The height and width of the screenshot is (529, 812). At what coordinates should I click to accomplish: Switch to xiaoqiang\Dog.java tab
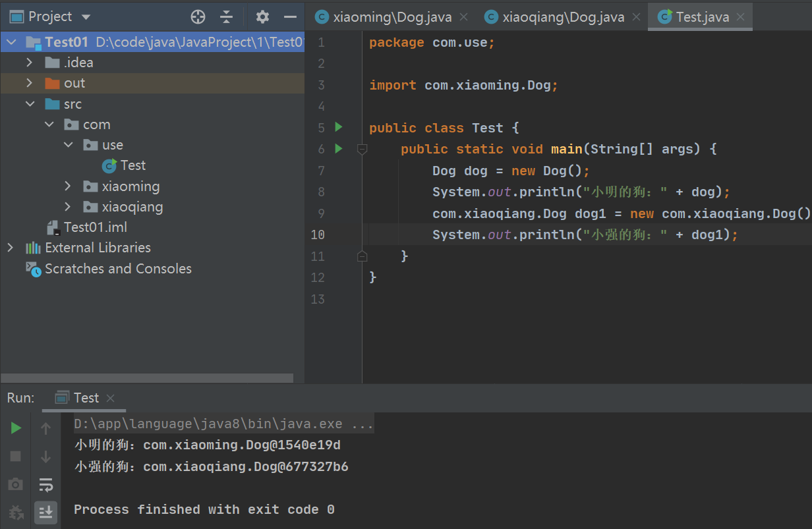pyautogui.click(x=564, y=17)
